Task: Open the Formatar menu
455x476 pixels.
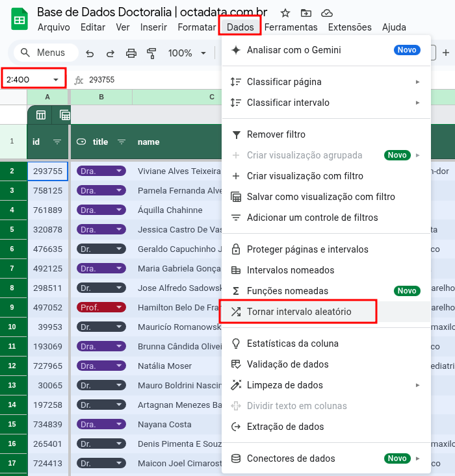Action: [x=197, y=27]
